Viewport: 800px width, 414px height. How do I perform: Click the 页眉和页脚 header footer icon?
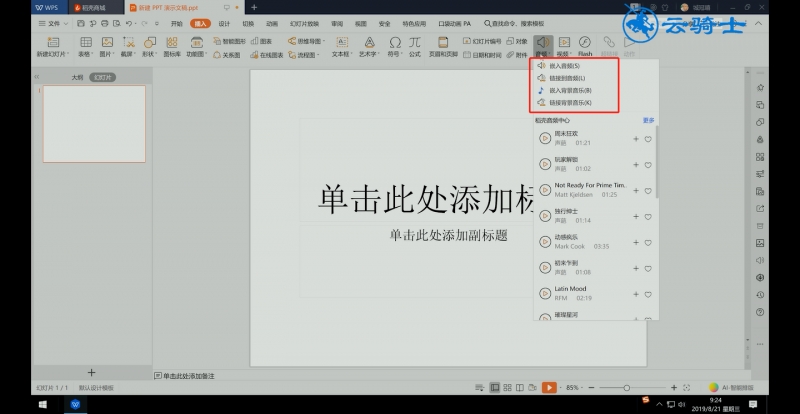point(443,42)
